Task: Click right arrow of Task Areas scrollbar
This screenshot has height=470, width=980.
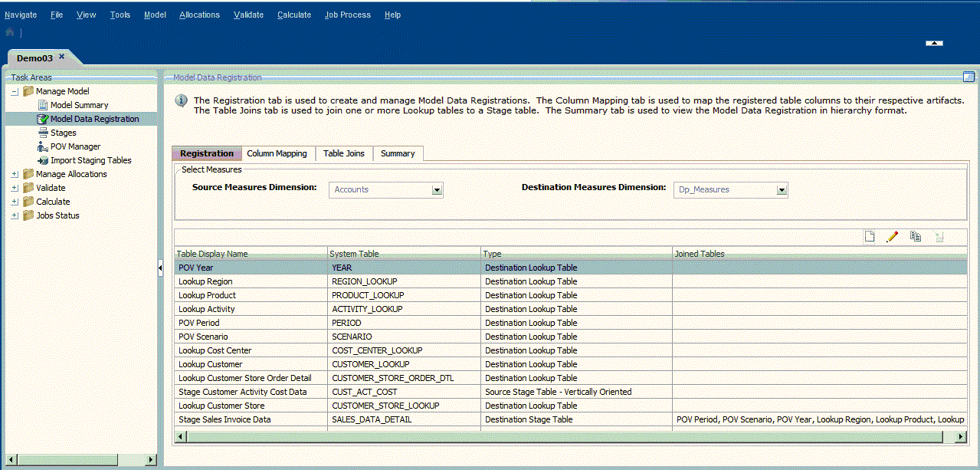Action: (x=151, y=460)
